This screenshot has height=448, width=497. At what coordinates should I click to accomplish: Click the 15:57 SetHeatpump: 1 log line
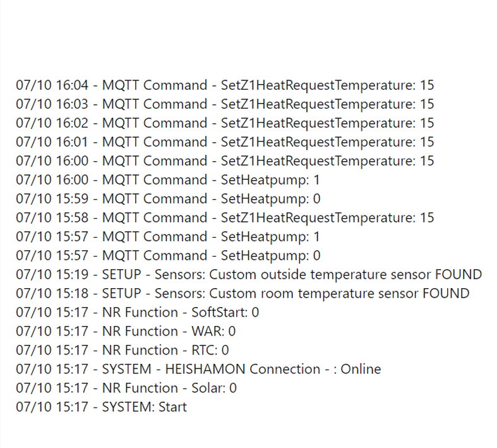coord(168,237)
